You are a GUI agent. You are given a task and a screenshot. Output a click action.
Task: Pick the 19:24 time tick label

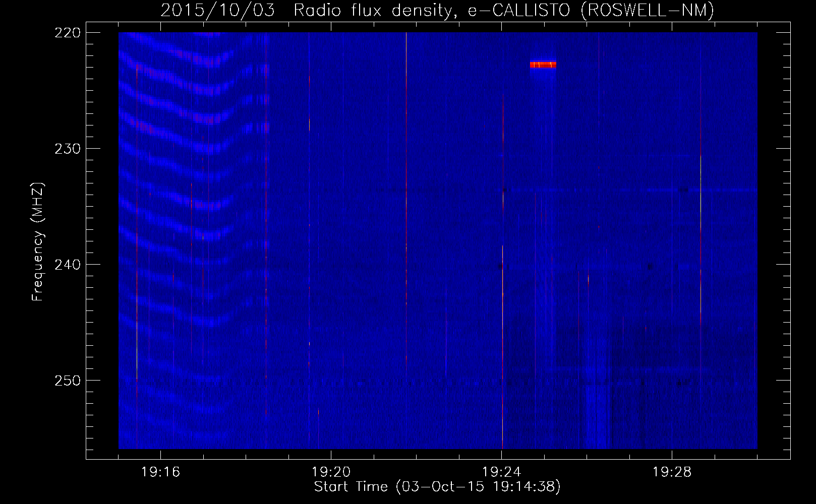(502, 472)
